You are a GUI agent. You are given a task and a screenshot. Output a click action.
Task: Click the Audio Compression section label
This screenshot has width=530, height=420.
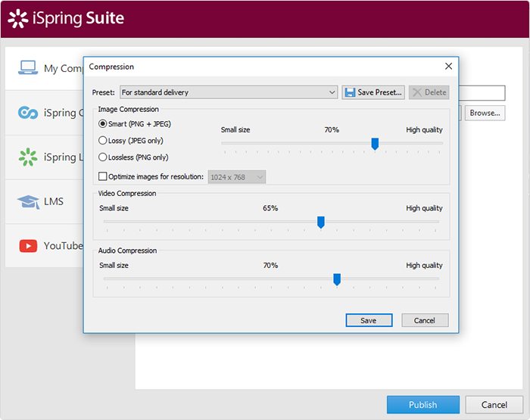[x=127, y=250]
